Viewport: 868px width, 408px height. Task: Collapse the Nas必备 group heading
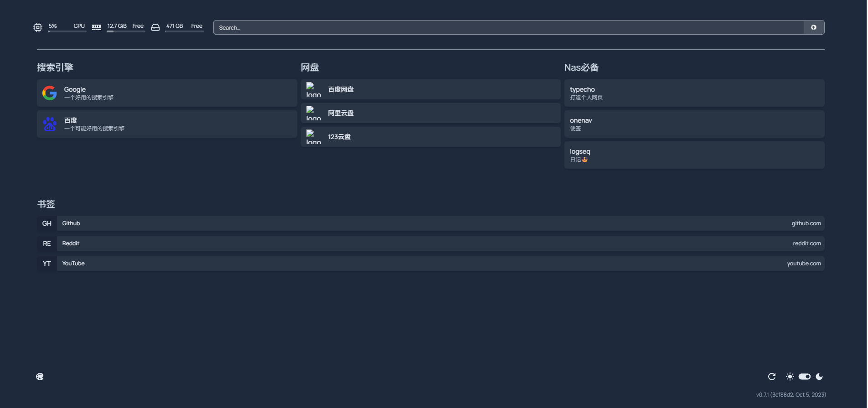coord(582,67)
